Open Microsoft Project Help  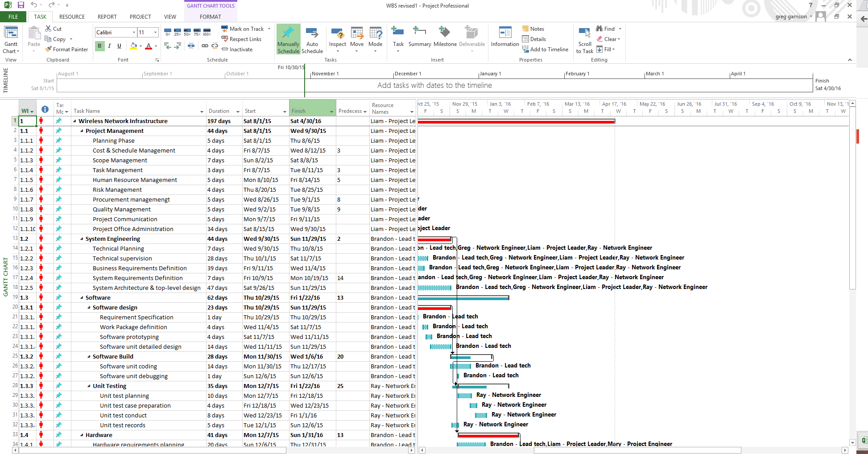tap(810, 5)
